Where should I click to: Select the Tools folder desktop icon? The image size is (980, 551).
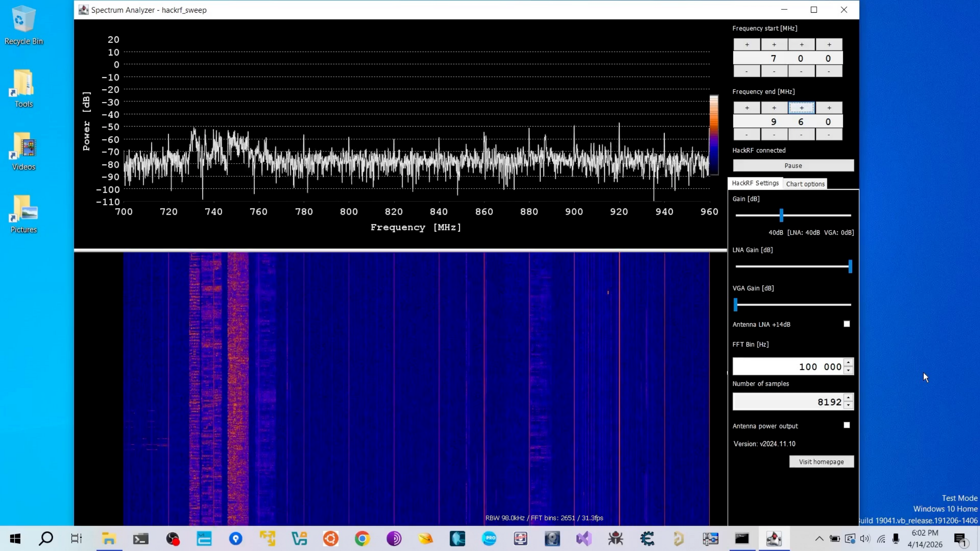coord(24,88)
